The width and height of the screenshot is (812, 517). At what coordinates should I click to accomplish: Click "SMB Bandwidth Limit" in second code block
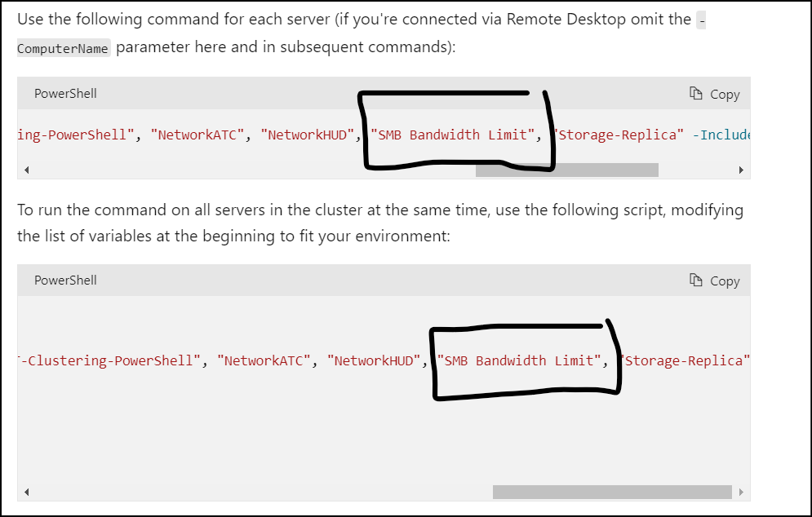click(x=518, y=360)
